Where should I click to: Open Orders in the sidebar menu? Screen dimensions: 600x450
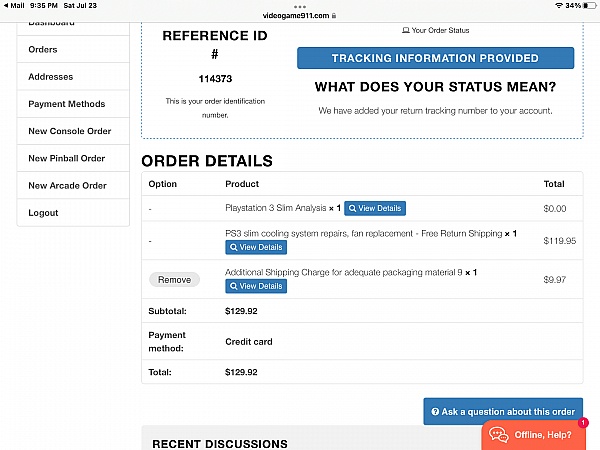coord(43,49)
